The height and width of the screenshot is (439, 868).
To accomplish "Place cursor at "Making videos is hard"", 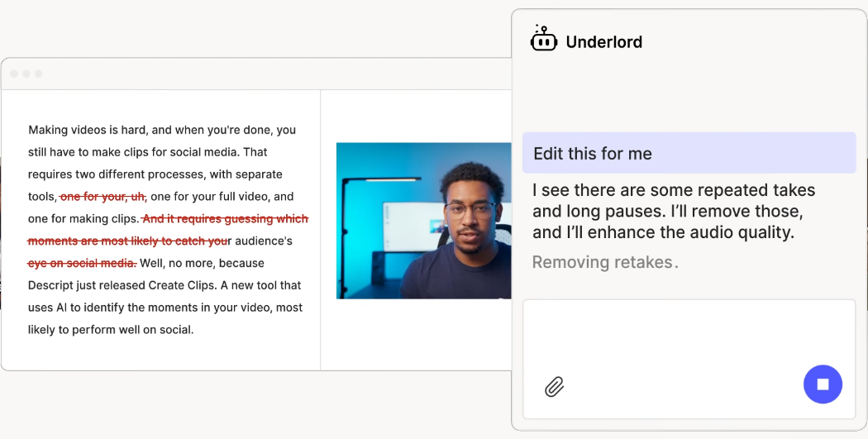I will click(87, 130).
